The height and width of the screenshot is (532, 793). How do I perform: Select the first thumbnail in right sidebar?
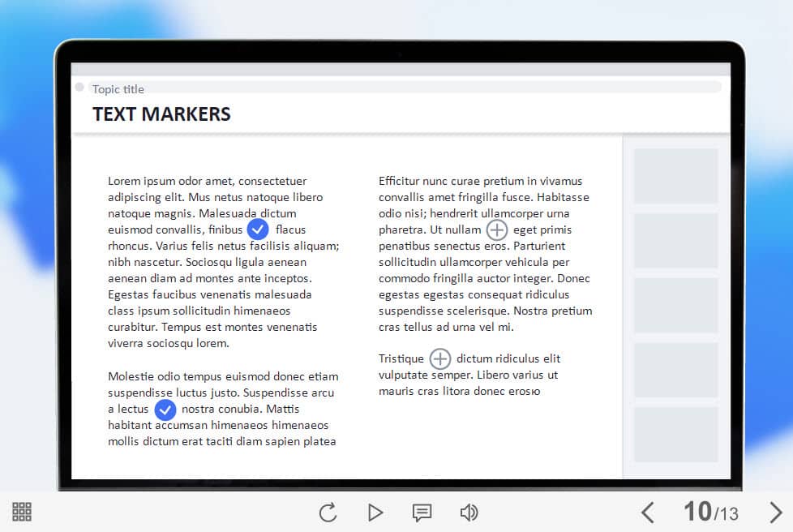tap(675, 176)
